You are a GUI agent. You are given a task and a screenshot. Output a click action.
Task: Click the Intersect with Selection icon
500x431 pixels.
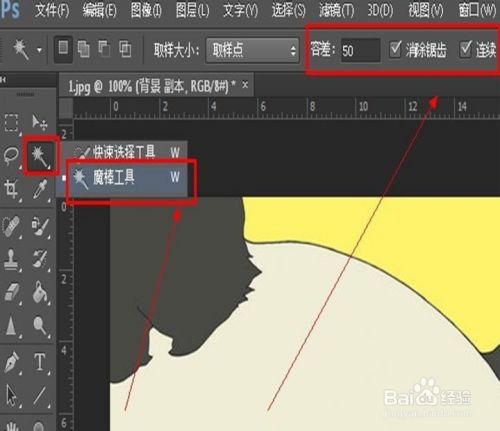125,50
